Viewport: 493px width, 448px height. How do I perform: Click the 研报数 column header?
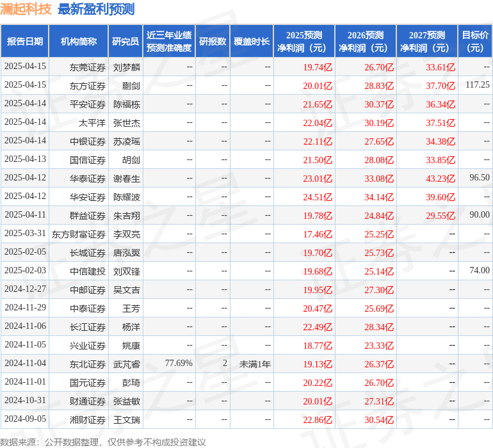click(213, 42)
